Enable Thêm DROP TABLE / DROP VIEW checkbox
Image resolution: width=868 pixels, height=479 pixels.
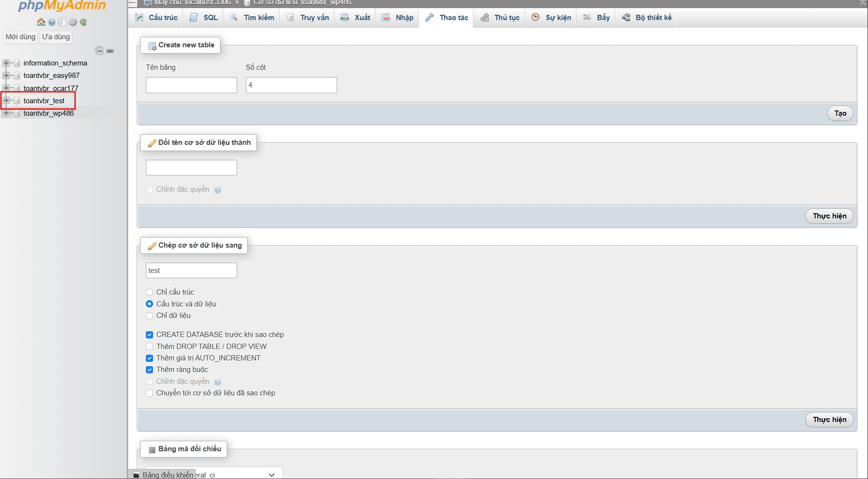point(149,346)
